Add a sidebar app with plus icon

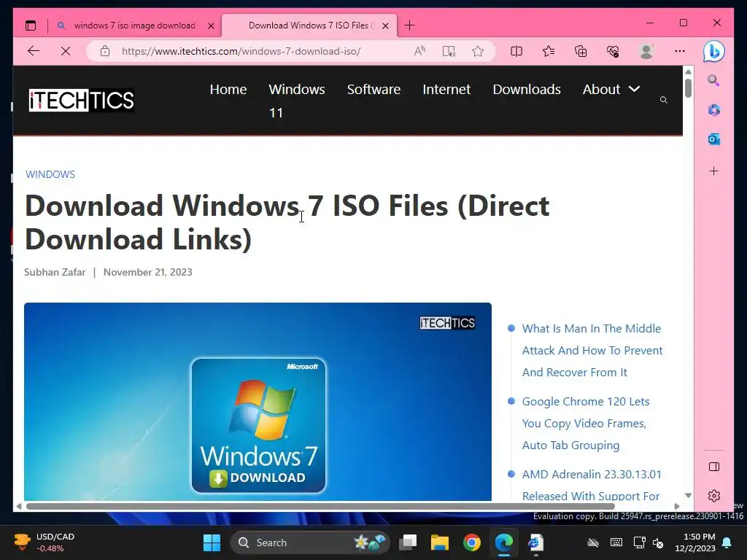click(x=713, y=171)
